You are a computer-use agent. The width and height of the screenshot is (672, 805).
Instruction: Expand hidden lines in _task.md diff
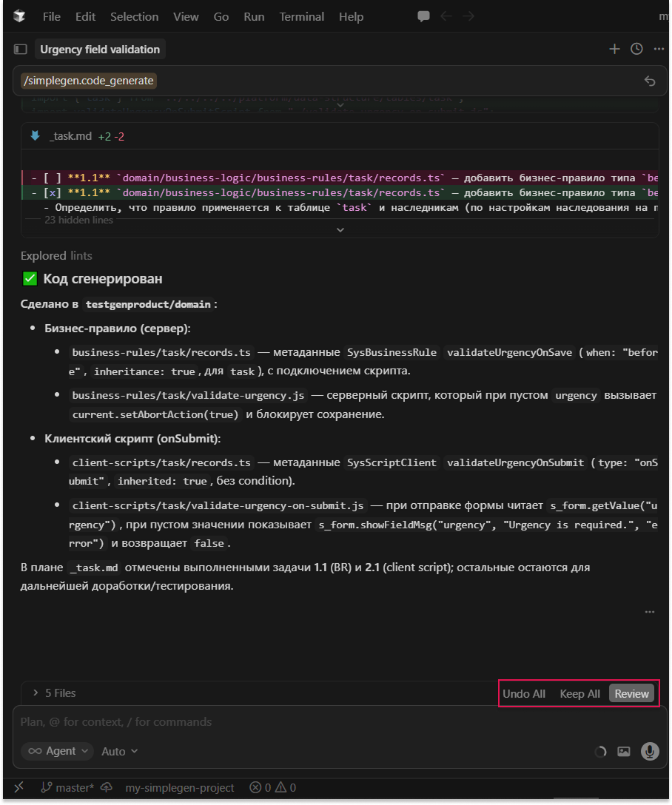(340, 229)
